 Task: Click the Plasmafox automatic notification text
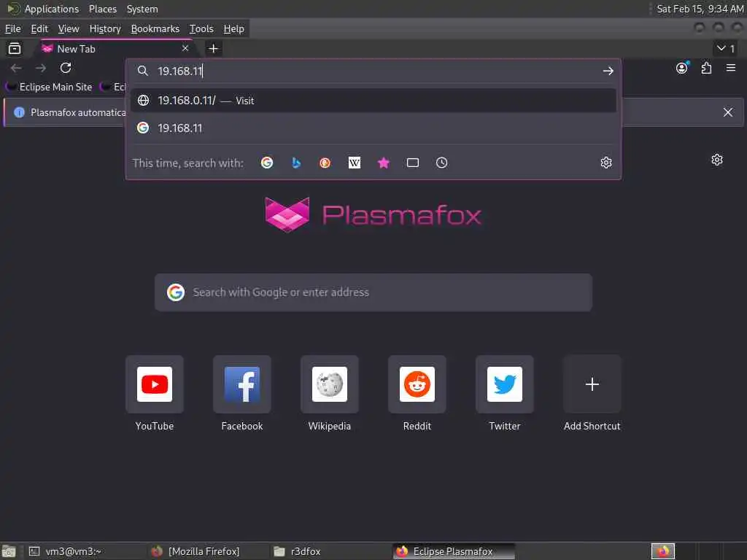[78, 112]
